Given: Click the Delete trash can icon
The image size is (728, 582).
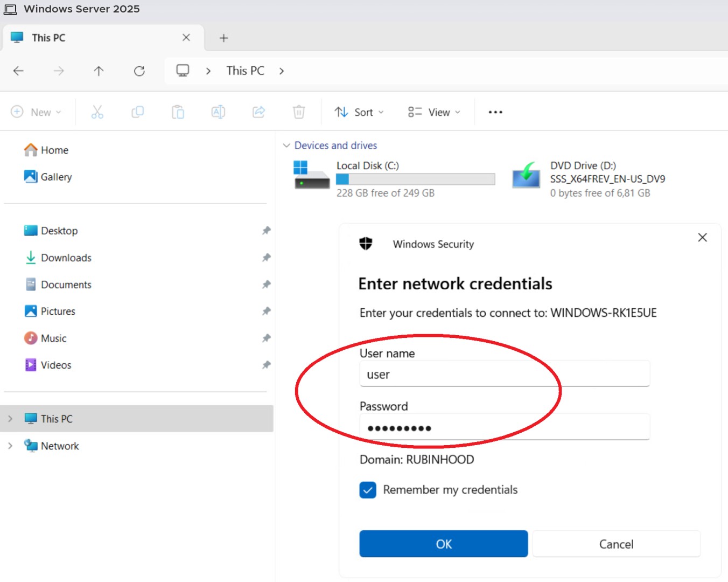Looking at the screenshot, I should [299, 112].
